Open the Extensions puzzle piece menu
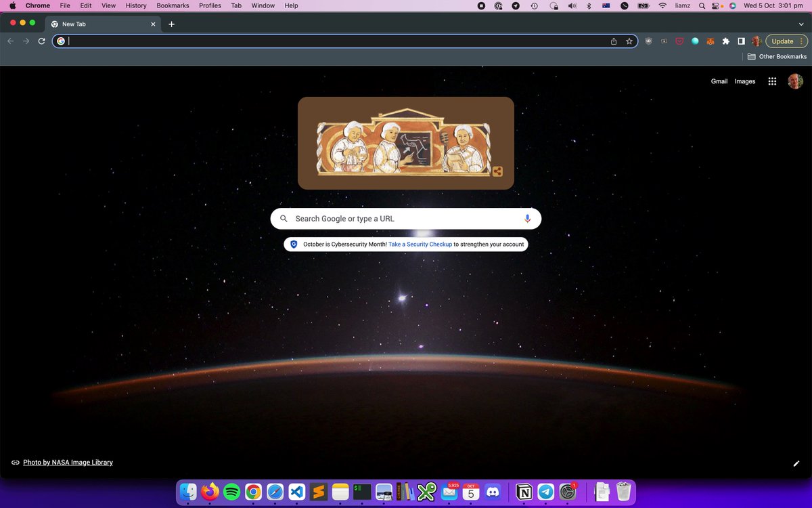 (726, 41)
